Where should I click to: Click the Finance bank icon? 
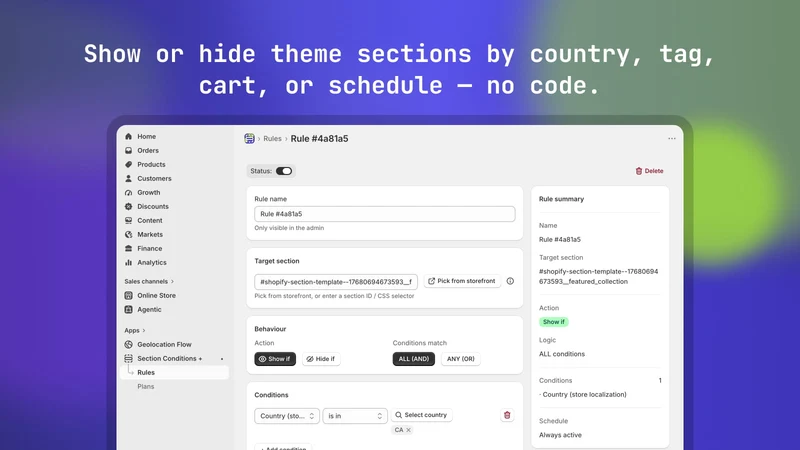coord(129,248)
